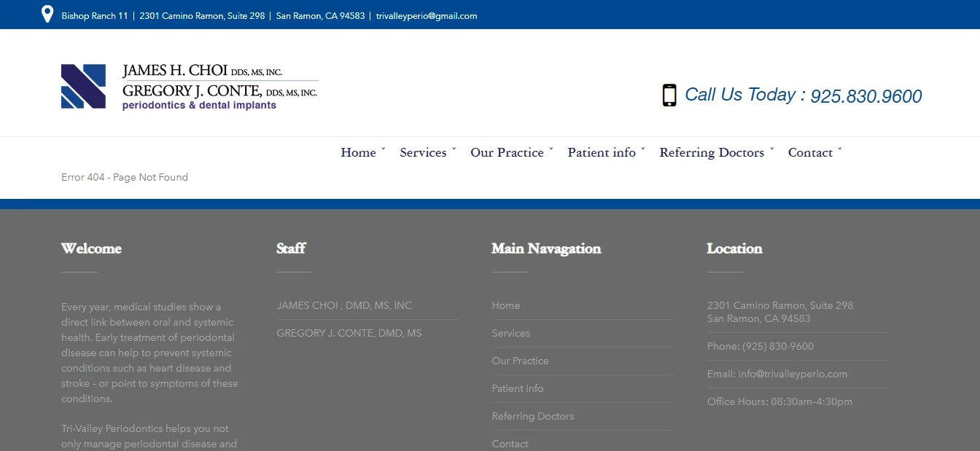The height and width of the screenshot is (451, 980).
Task: Click the map pin location icon
Action: (x=47, y=15)
